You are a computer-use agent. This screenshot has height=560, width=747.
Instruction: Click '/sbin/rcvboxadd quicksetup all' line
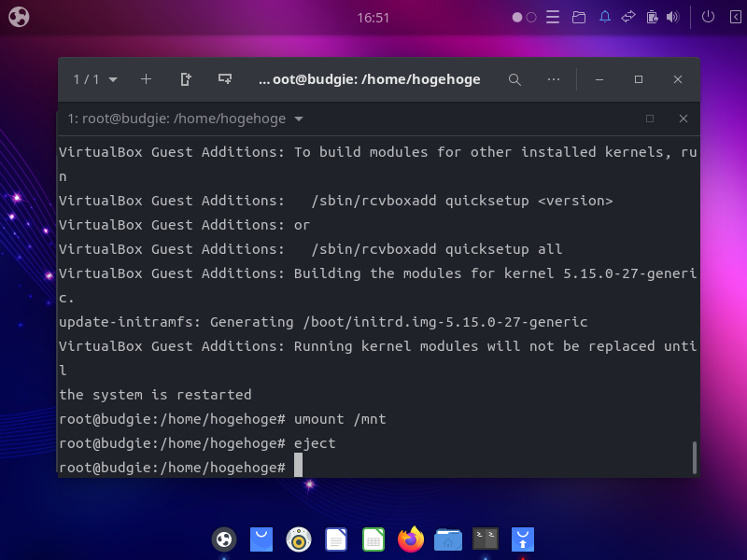pos(311,249)
